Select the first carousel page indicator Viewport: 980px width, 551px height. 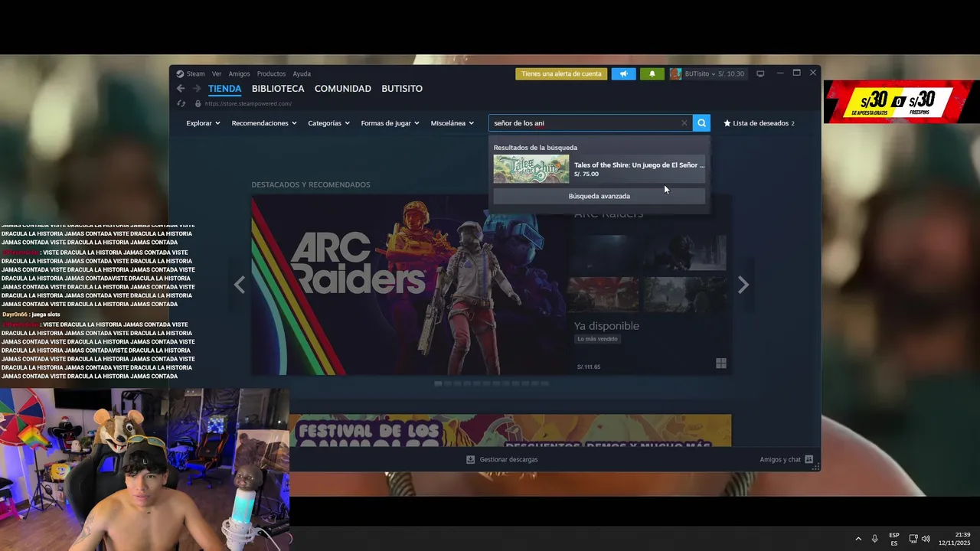438,383
